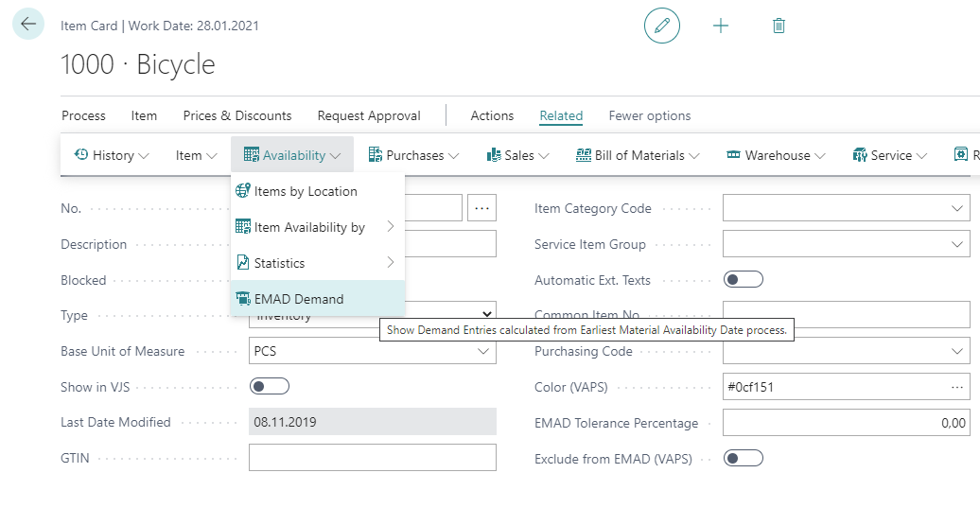Image resolution: width=980 pixels, height=508 pixels.
Task: Click the Availability grid icon
Action: [252, 154]
